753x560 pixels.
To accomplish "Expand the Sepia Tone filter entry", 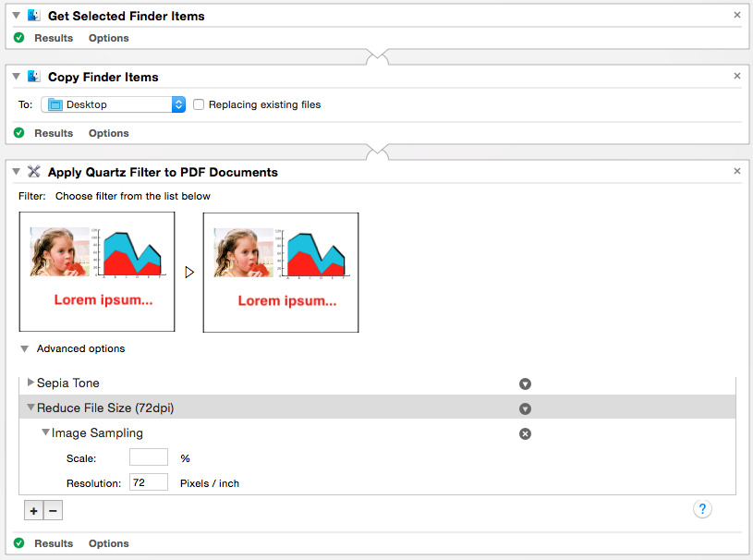I will (30, 383).
